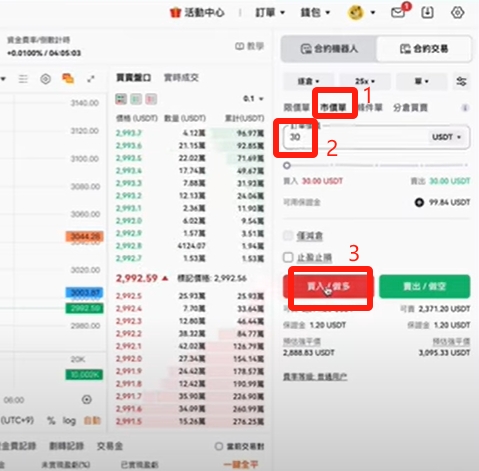Expand the USDT unit dropdown
The width and height of the screenshot is (479, 471).
pyautogui.click(x=446, y=137)
